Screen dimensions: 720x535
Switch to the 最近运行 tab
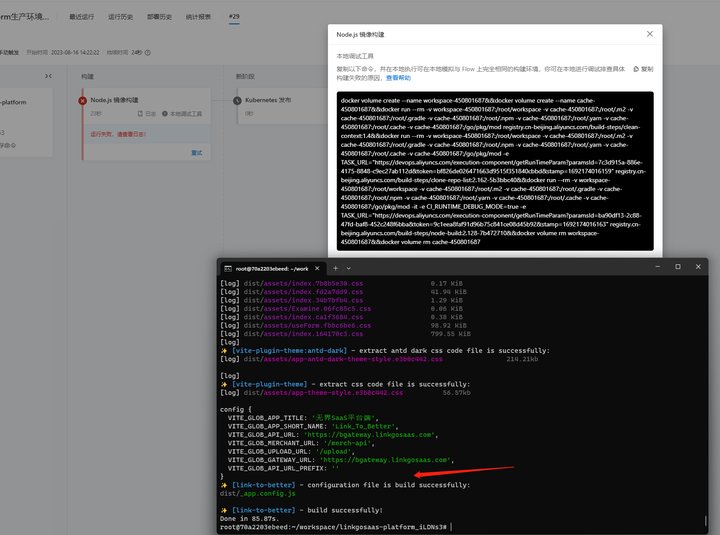pos(81,17)
